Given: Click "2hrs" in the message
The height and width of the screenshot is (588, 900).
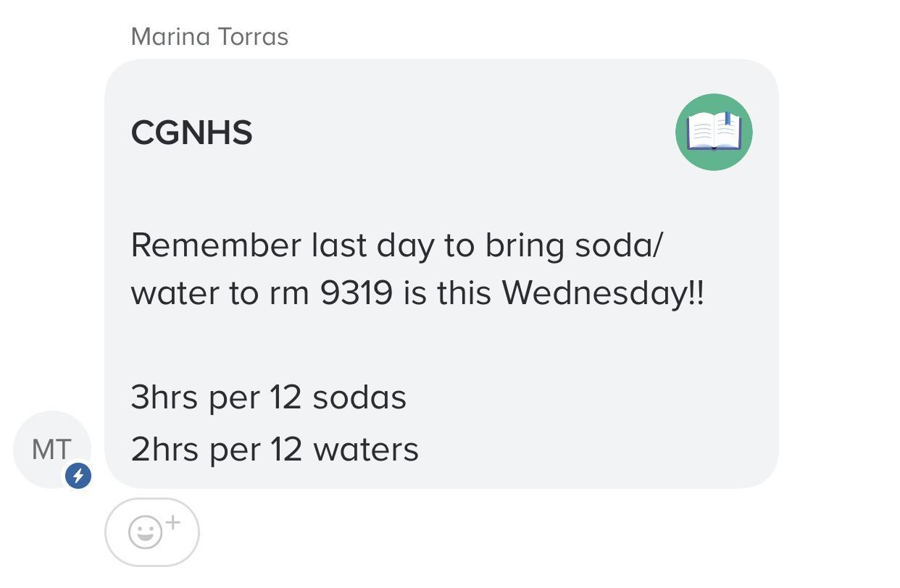Looking at the screenshot, I should pos(164,450).
